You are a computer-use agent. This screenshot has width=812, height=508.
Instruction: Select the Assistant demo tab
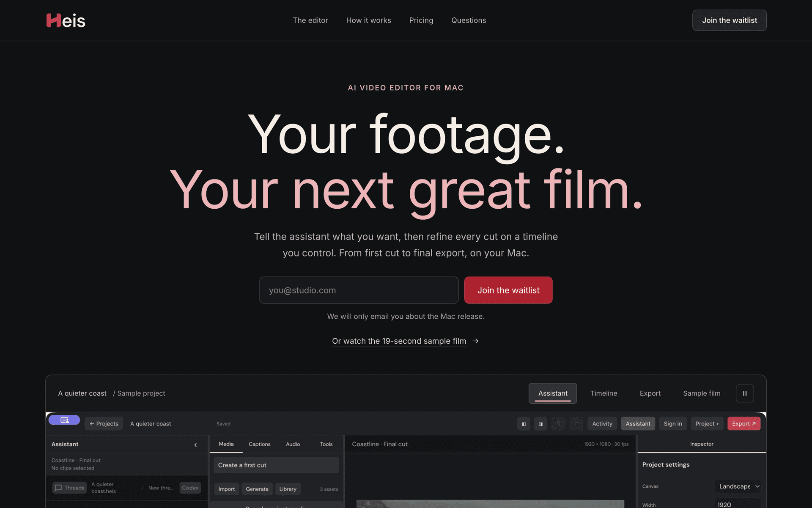(x=553, y=393)
